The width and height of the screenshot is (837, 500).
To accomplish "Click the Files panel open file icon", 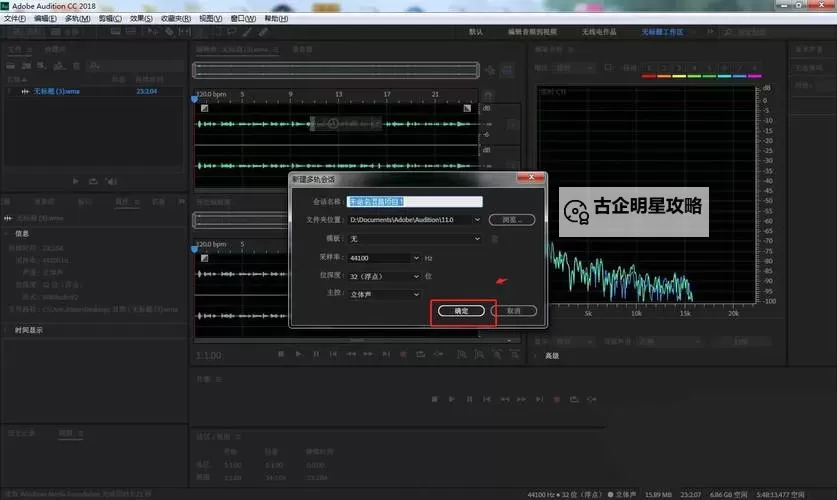I will [x=10, y=66].
